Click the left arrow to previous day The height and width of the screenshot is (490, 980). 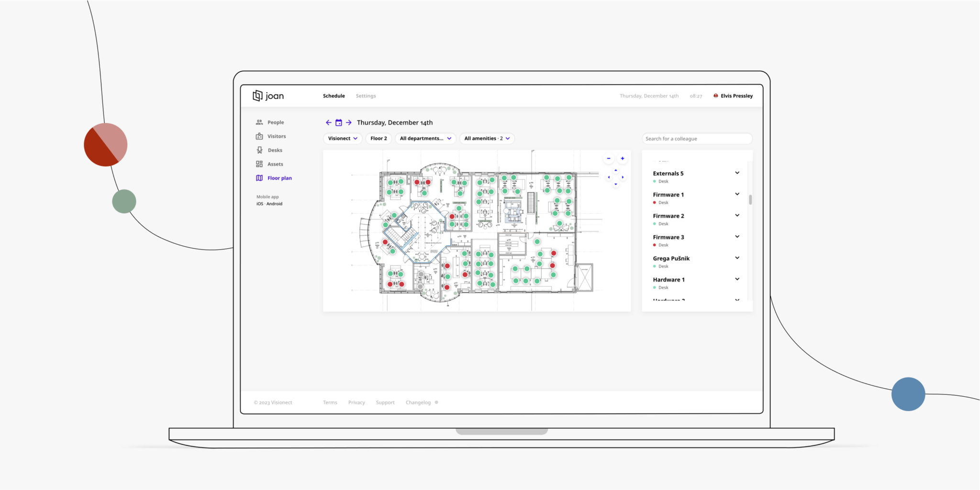pyautogui.click(x=328, y=122)
